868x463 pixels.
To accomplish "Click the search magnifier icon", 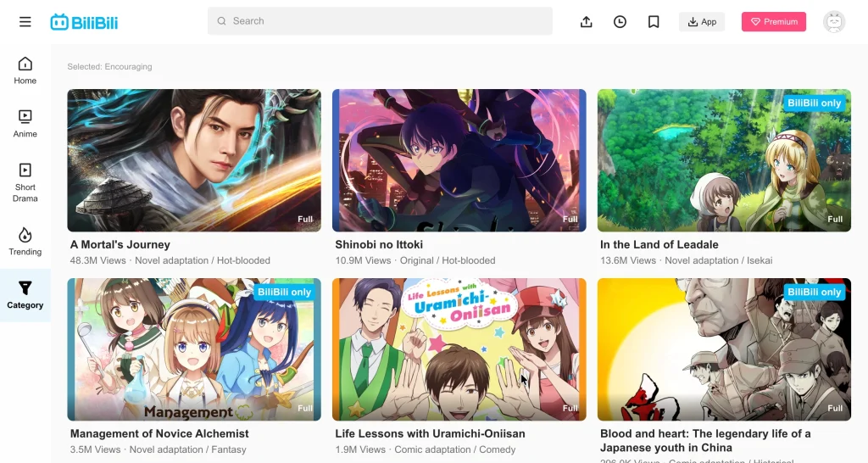I will point(221,21).
